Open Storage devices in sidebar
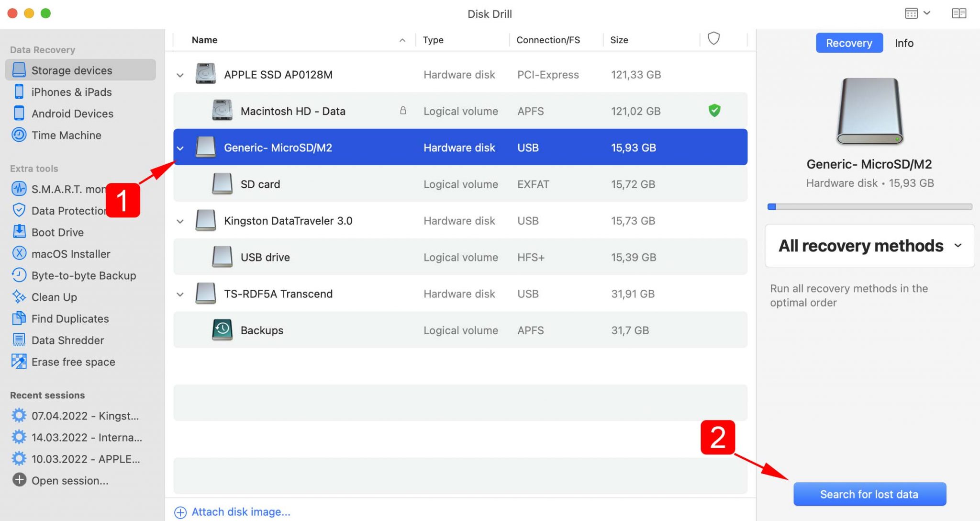This screenshot has height=521, width=980. (80, 70)
